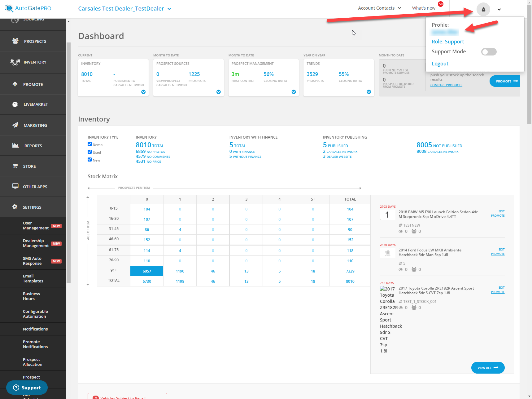Uncheck the Used inventory type checkbox
Screen dimensions: 532x399
pyautogui.click(x=89, y=152)
